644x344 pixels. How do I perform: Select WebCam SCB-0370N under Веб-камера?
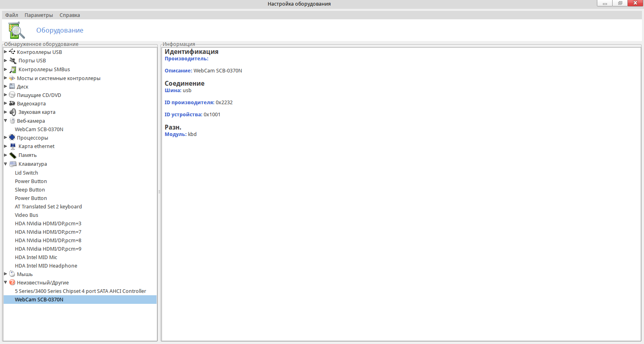click(x=39, y=129)
